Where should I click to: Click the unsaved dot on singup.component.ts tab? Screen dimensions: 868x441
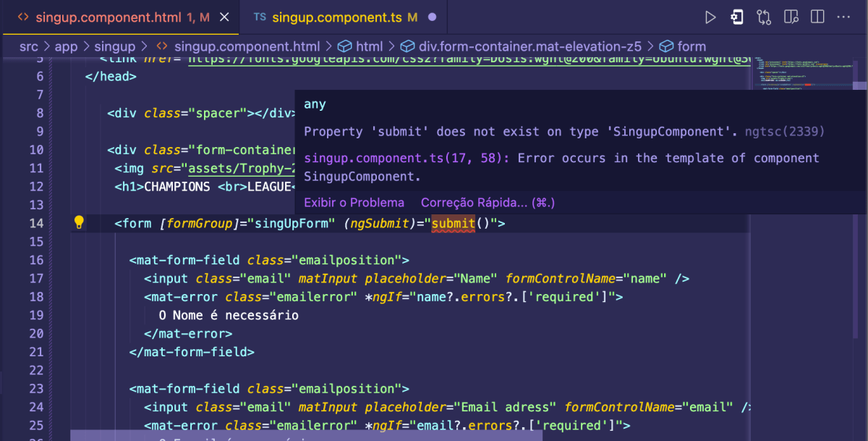(433, 17)
